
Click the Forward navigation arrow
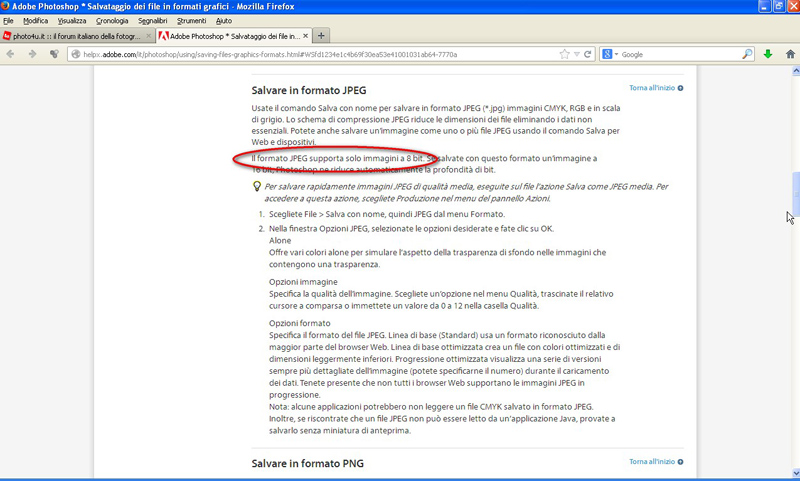click(x=32, y=54)
